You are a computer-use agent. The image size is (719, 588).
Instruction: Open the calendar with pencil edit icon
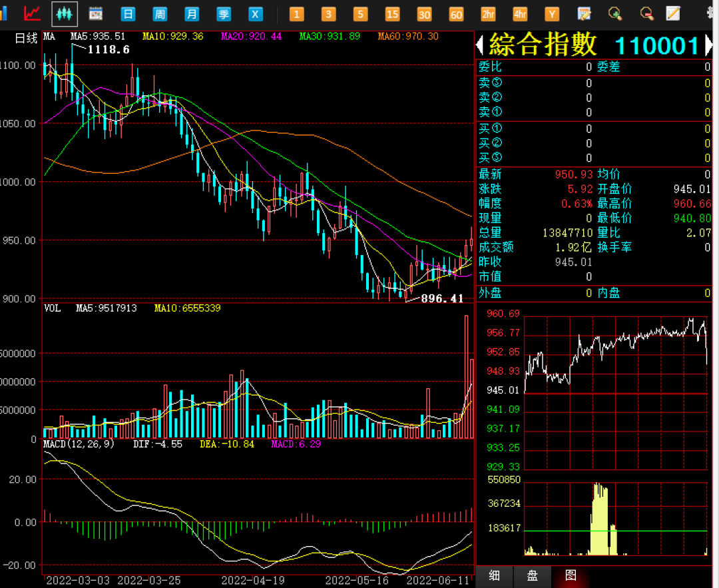coord(584,14)
